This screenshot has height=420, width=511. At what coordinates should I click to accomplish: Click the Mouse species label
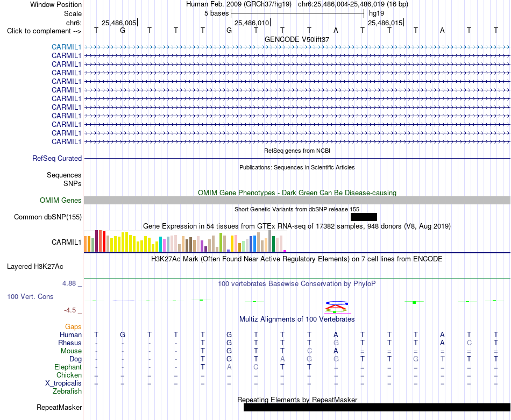coord(71,351)
